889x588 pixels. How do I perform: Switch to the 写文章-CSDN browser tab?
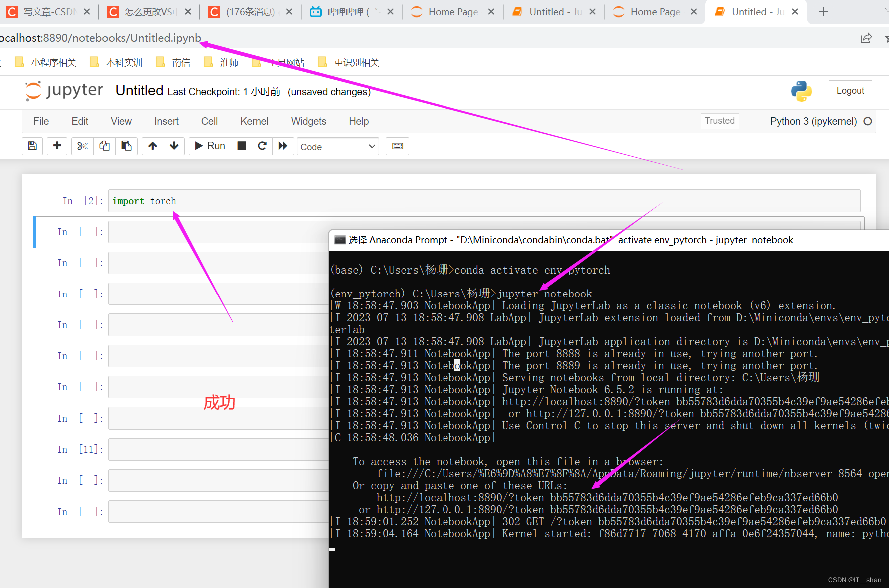[x=48, y=12]
